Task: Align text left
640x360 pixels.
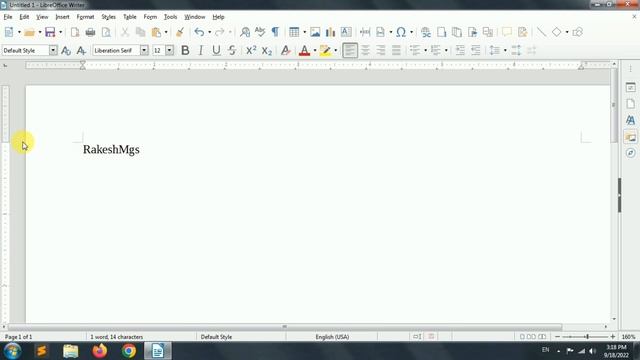Action: click(350, 50)
